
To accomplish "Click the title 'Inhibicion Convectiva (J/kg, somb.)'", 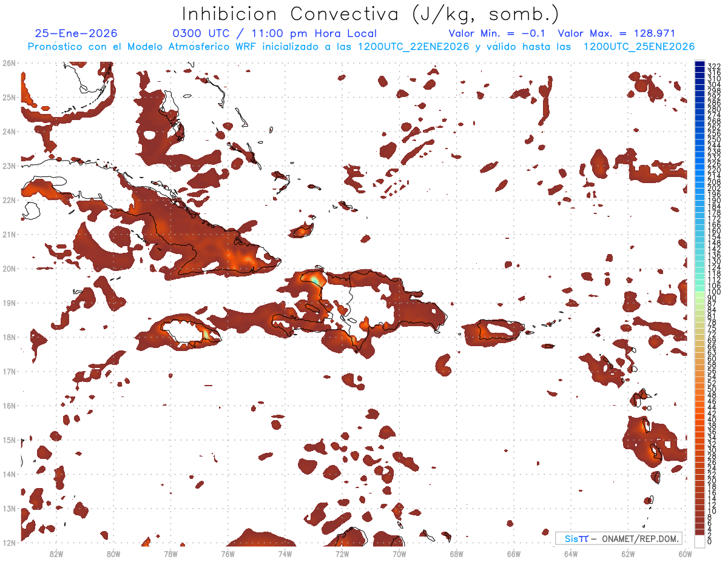I will coord(371,14).
